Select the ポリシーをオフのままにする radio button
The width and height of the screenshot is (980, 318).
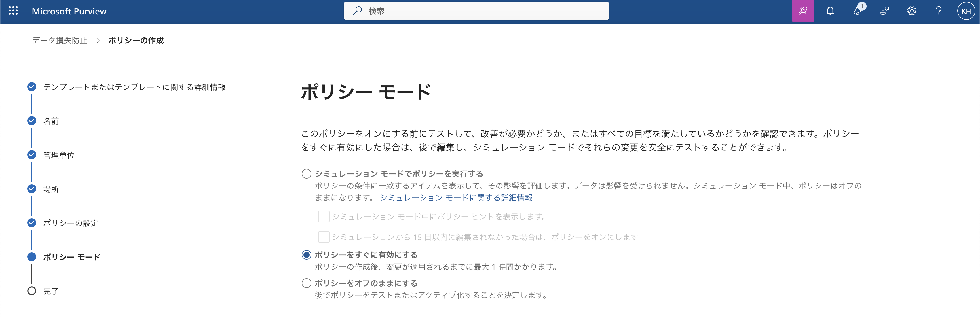[x=306, y=283]
